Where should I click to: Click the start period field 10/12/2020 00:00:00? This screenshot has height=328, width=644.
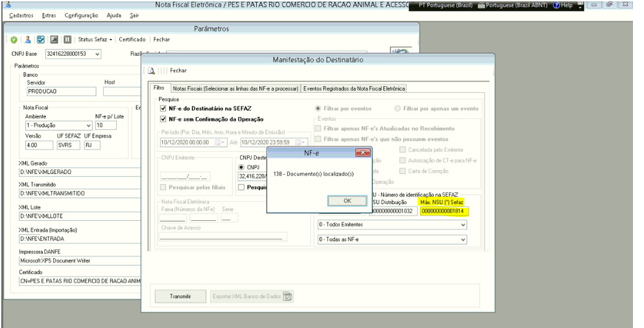[193, 142]
